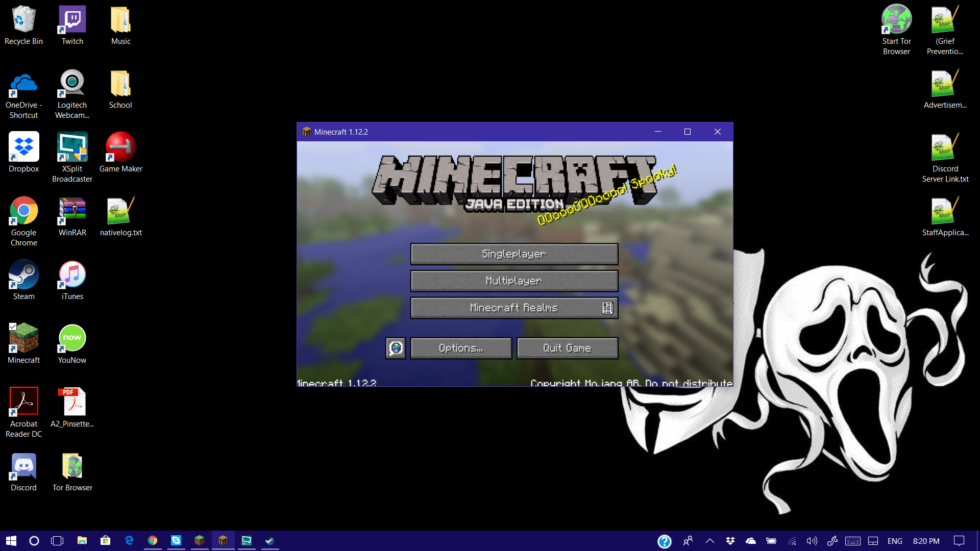
Task: Select the Start Tor Browser shortcut
Action: [x=896, y=29]
